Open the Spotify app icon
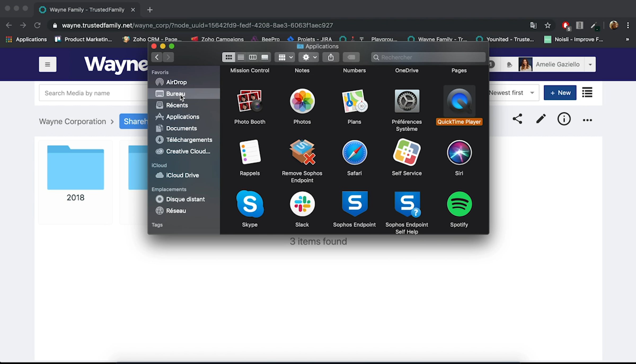The image size is (636, 364). [459, 204]
